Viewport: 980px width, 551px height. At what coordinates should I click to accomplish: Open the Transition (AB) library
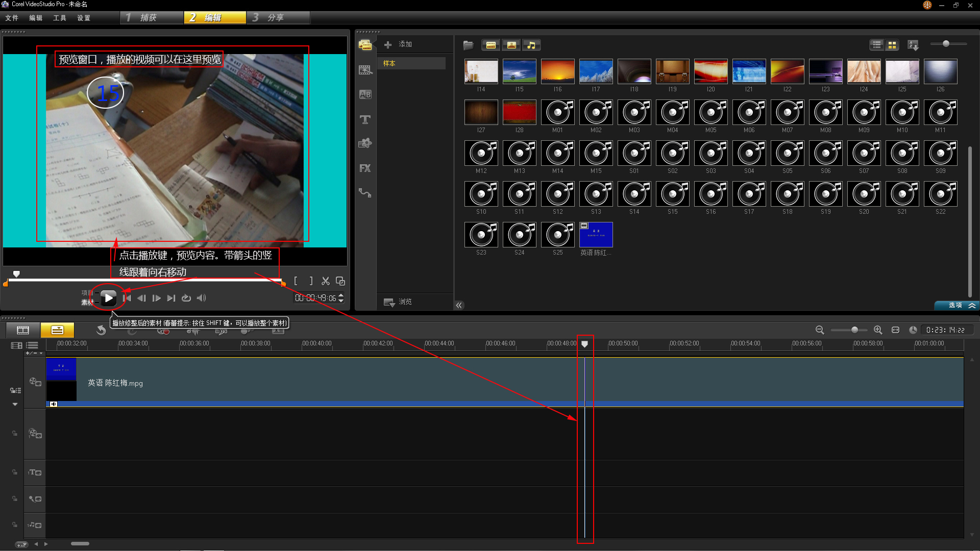pos(365,94)
